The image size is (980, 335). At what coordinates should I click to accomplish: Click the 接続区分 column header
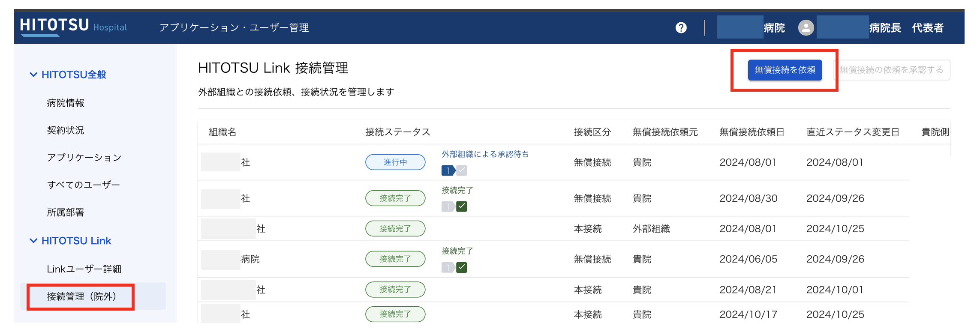click(592, 132)
